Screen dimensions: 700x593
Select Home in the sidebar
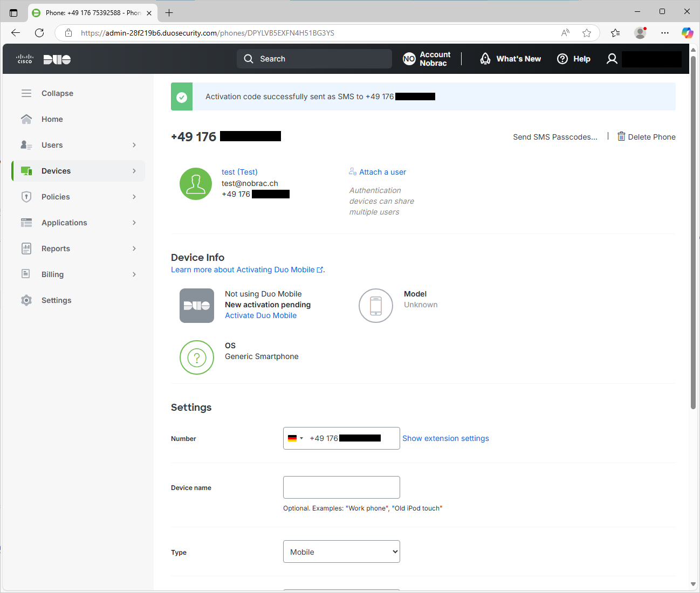(52, 119)
